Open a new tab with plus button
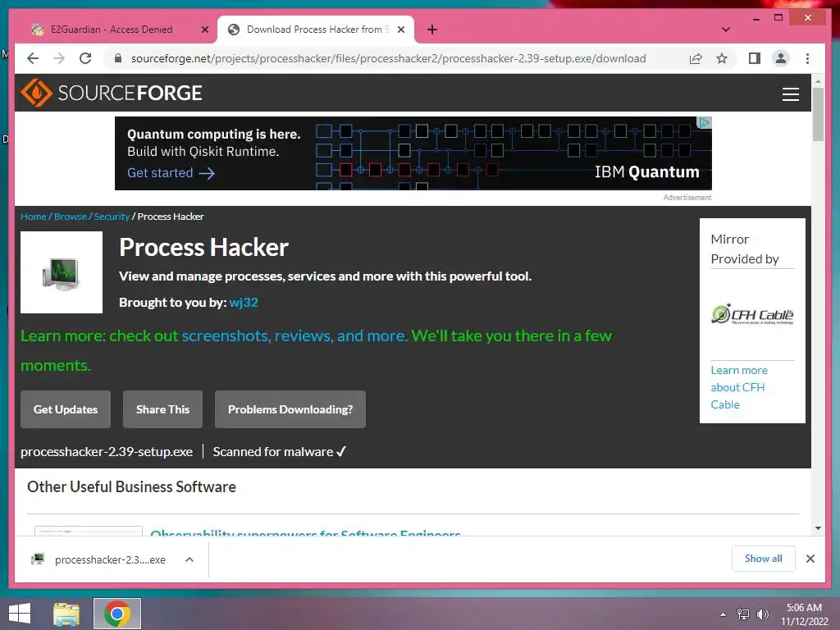840x630 pixels. point(432,30)
